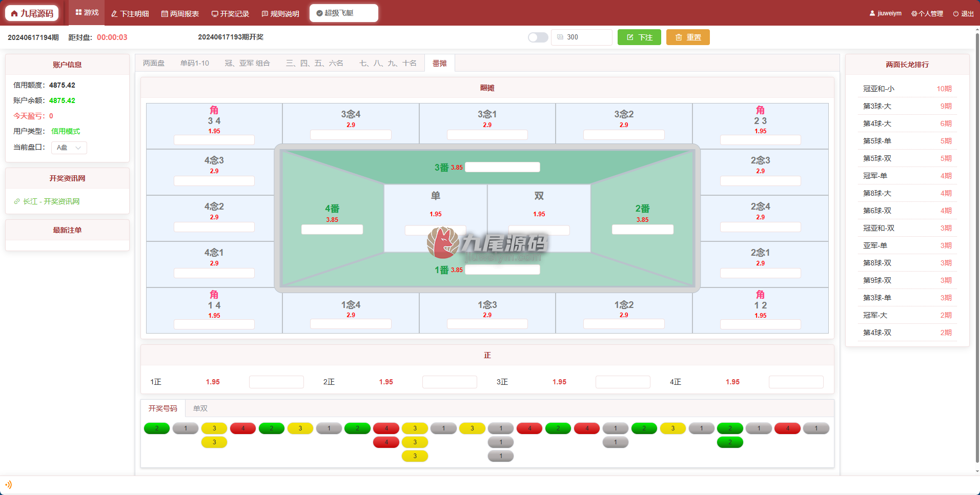Viewport: 980px width, 495px height.
Task: Toggle the switch beside the 300 amount field
Action: click(538, 37)
